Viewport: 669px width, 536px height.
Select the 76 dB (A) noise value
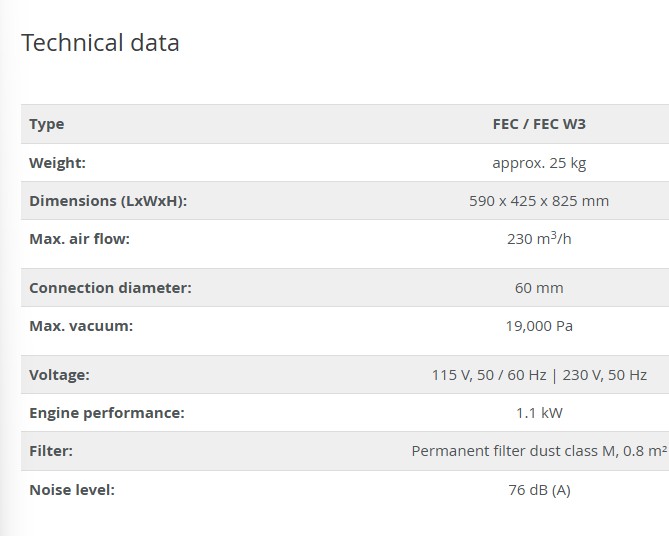click(539, 489)
